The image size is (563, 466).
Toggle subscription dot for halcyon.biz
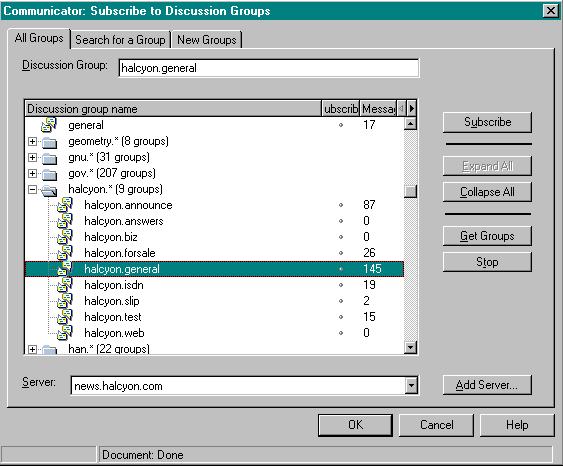341,237
